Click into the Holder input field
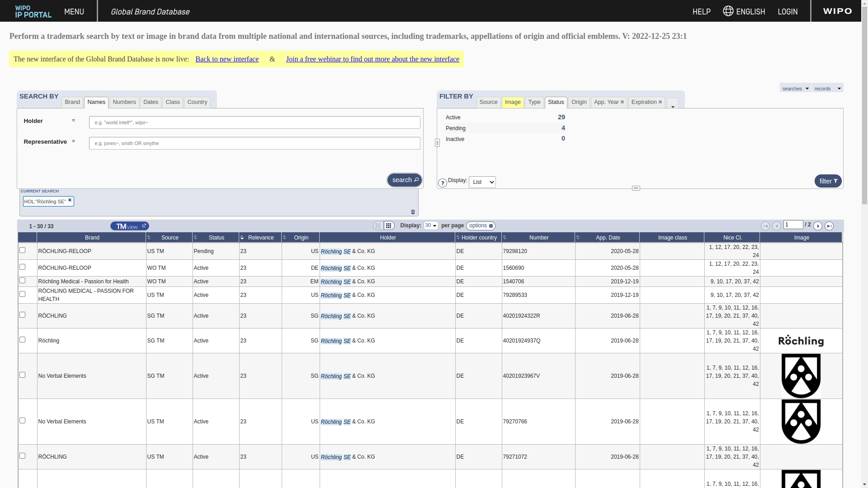This screenshot has width=868, height=488. pos(255,122)
